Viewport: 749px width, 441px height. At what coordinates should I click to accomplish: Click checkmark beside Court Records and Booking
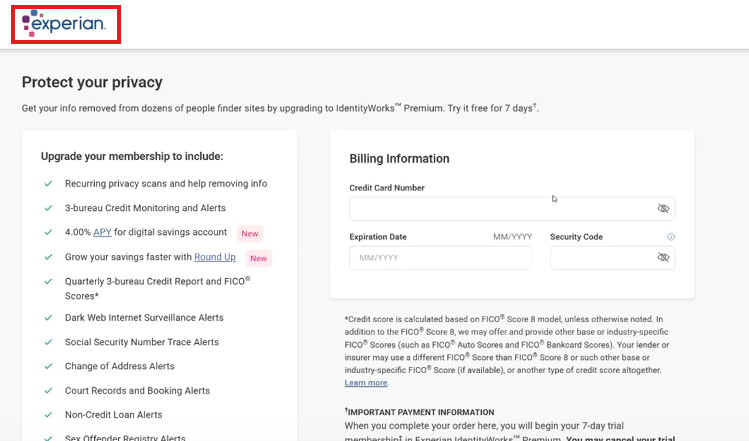point(48,390)
